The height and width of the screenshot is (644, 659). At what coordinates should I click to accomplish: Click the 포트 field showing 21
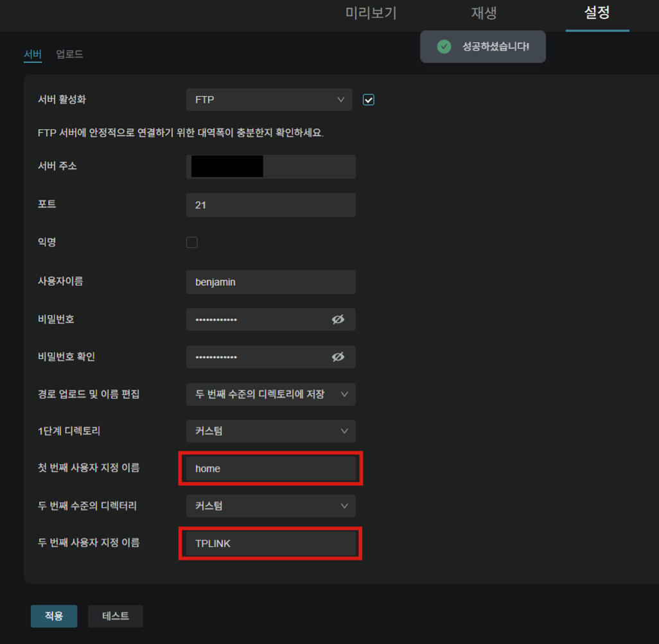(x=270, y=205)
